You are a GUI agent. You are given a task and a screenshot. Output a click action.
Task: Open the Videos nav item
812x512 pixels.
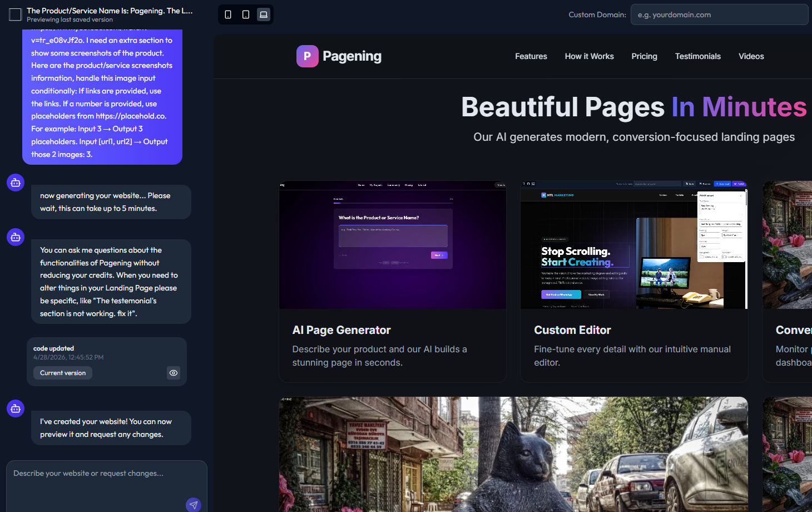click(751, 56)
